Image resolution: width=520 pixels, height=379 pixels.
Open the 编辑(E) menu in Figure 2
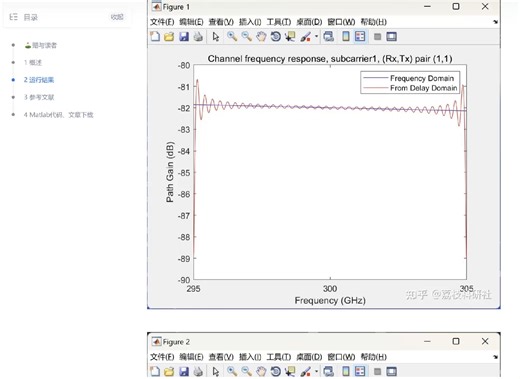191,357
